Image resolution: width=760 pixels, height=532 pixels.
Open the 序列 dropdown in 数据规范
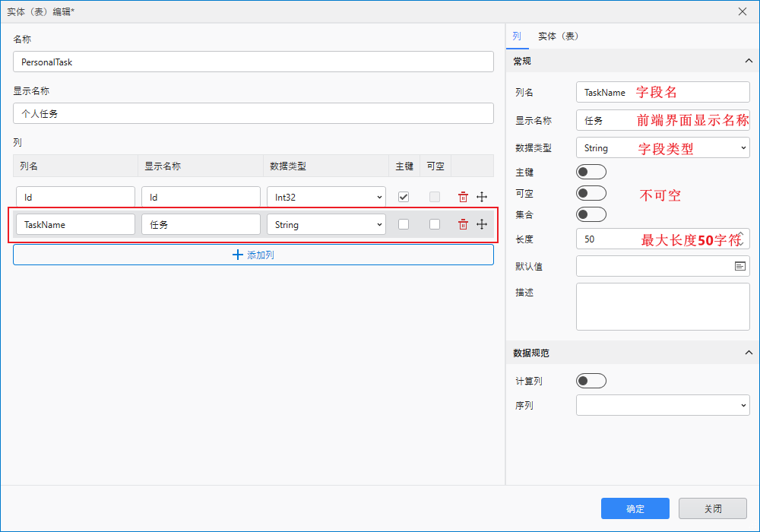click(x=662, y=405)
